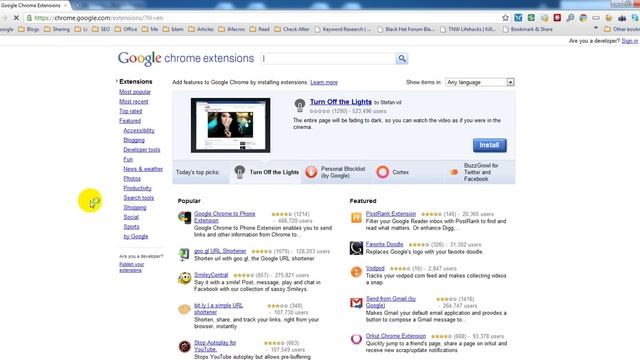640x360 pixels.
Task: Open the Most popular link
Action: [135, 92]
